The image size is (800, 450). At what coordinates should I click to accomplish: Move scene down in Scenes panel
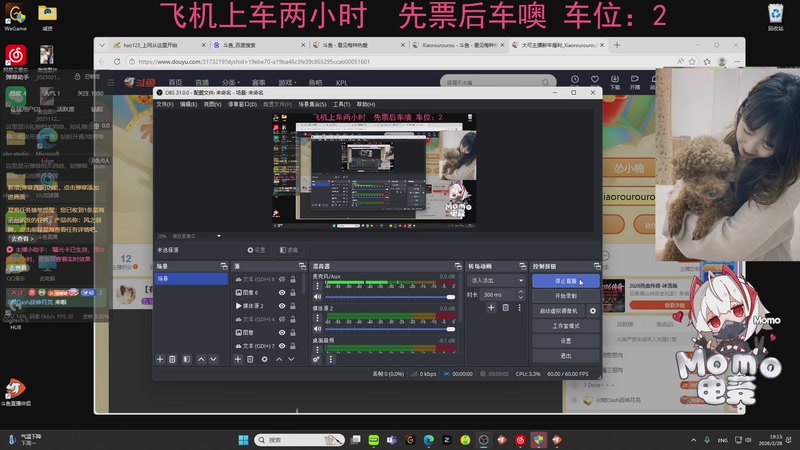click(x=213, y=359)
